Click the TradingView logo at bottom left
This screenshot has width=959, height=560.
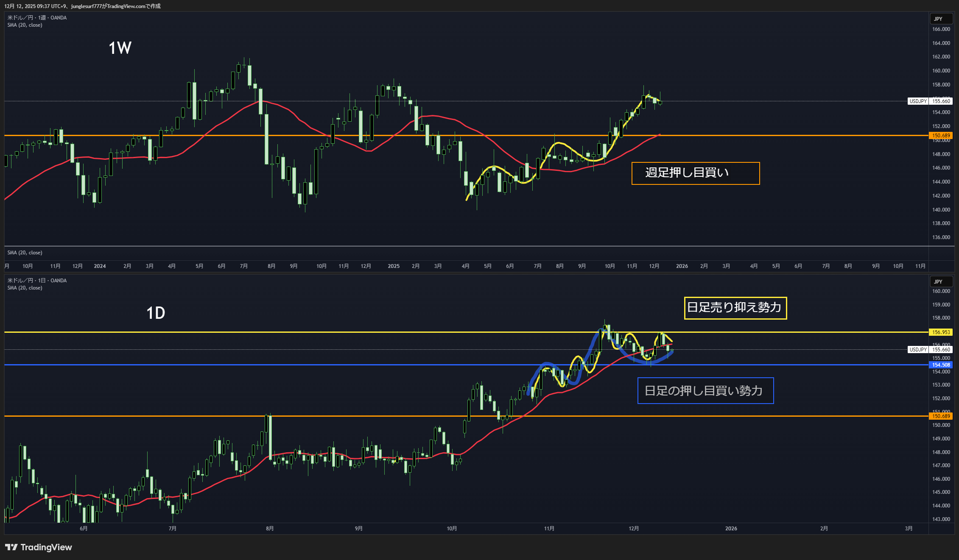[x=38, y=547]
